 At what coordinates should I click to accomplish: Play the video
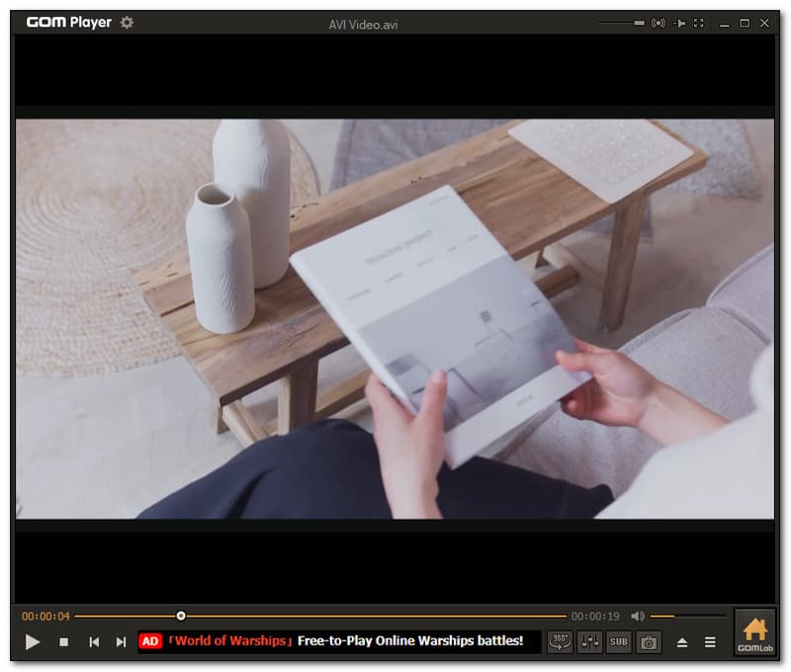tap(33, 641)
